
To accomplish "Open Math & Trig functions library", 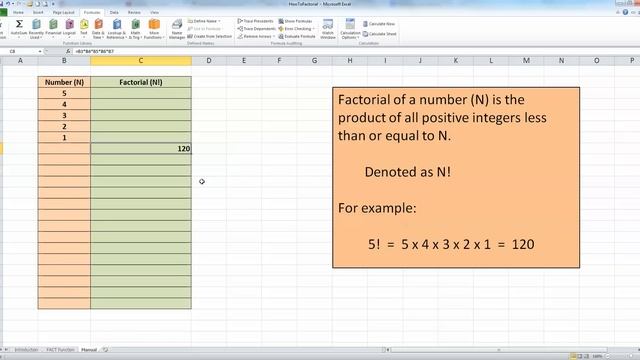I will tap(135, 29).
